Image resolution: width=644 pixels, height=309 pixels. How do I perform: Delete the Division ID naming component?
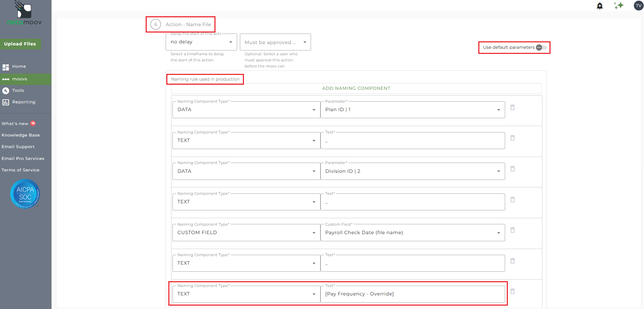pyautogui.click(x=513, y=169)
